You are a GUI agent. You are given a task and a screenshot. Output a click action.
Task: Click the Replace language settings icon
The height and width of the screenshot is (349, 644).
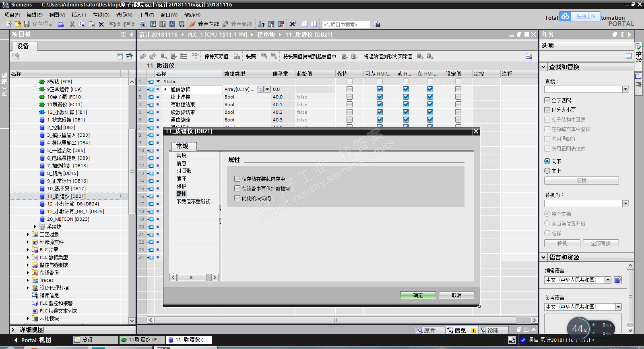pyautogui.click(x=618, y=280)
